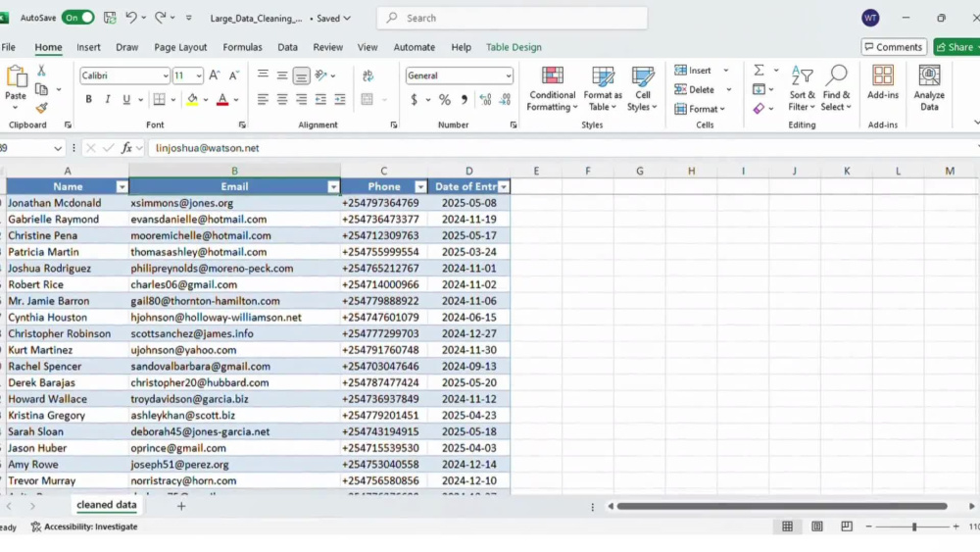This screenshot has height=552, width=980.
Task: Apply Comma Style format
Action: click(464, 99)
